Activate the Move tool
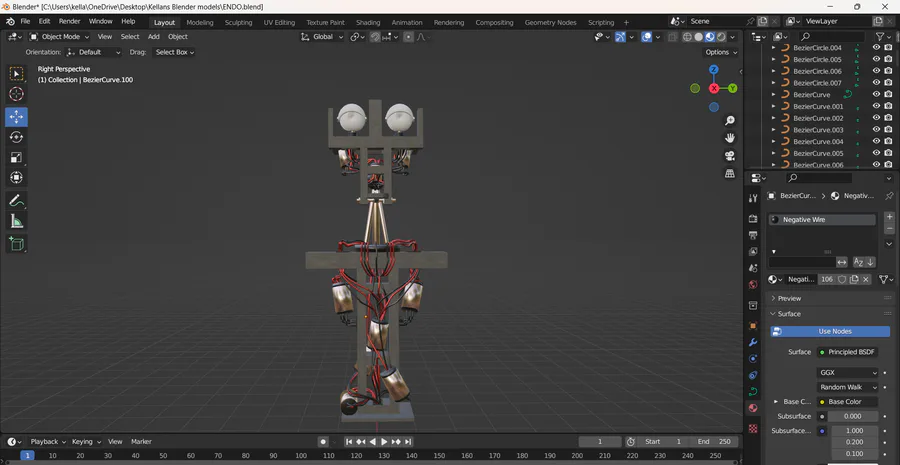Image resolution: width=900 pixels, height=465 pixels. [16, 117]
